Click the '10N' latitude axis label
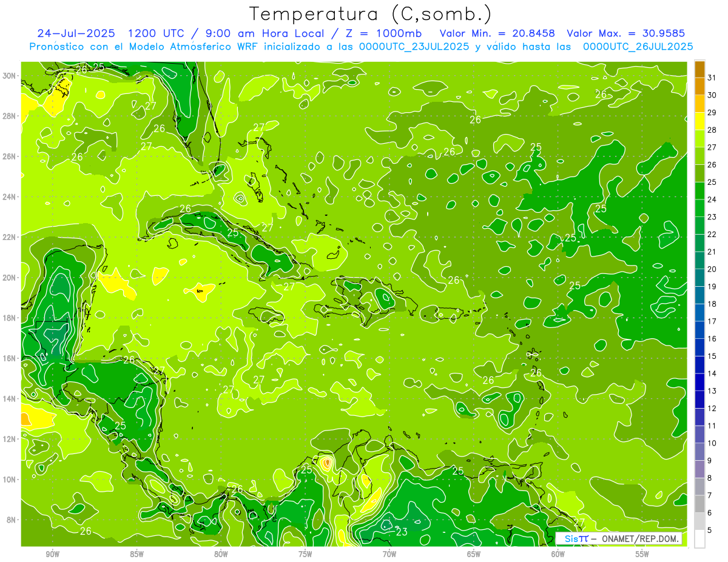Screen dimensions: 728x562 click(10, 479)
